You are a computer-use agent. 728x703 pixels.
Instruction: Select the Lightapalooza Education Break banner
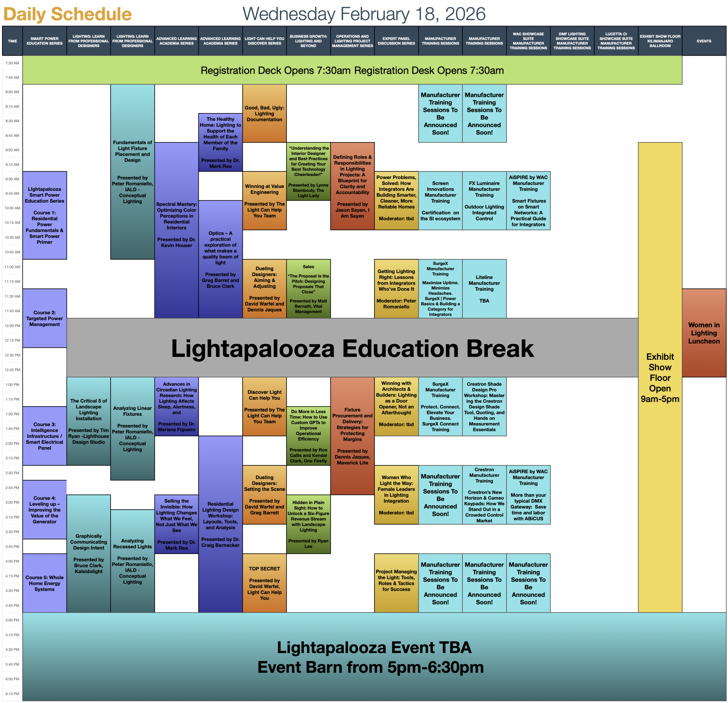click(352, 348)
